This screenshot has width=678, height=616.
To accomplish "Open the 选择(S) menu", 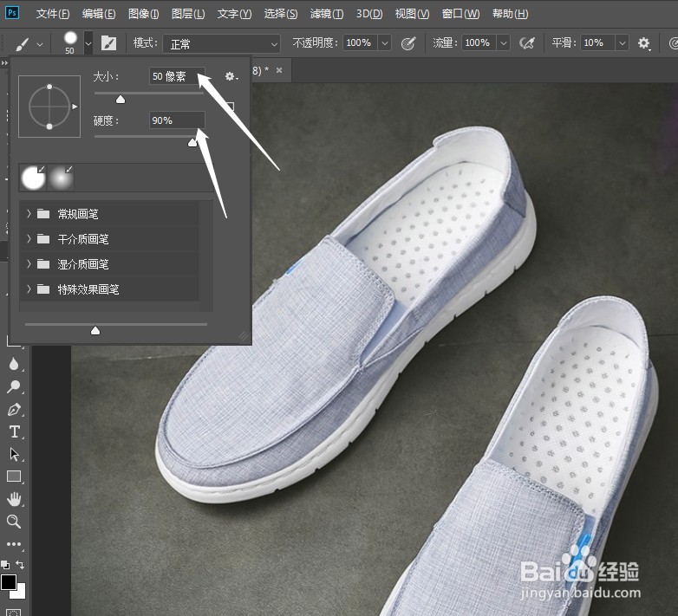I will (281, 14).
